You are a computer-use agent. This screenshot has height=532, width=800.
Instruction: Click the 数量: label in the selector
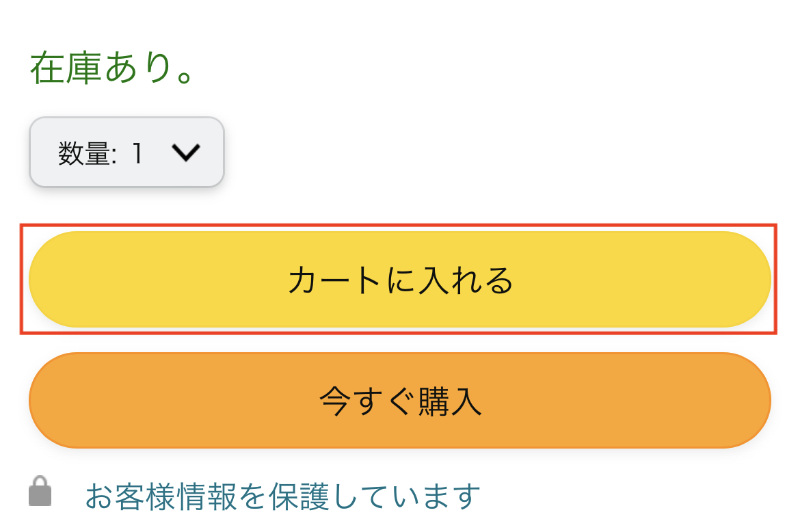88,154
